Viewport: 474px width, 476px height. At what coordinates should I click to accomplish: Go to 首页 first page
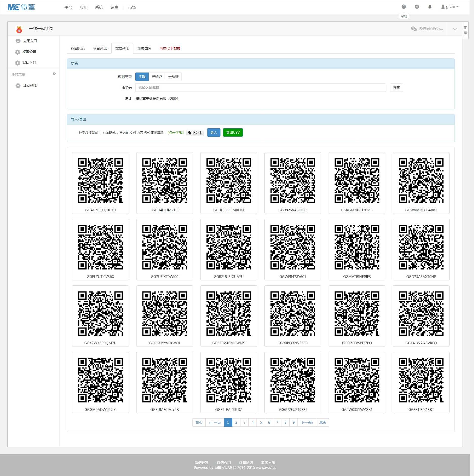coord(199,422)
